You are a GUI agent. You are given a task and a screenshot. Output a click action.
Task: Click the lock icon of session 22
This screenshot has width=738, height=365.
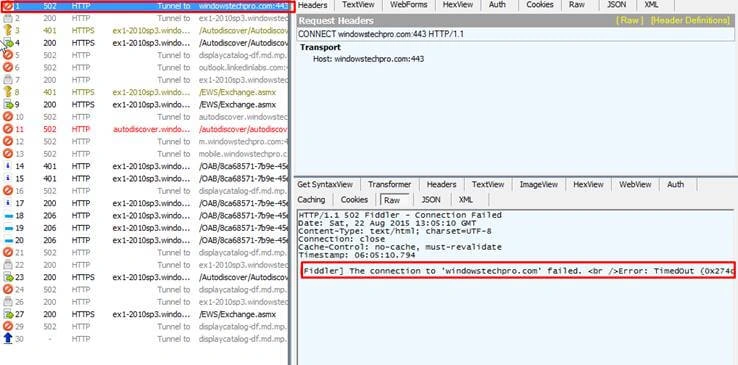(8, 265)
